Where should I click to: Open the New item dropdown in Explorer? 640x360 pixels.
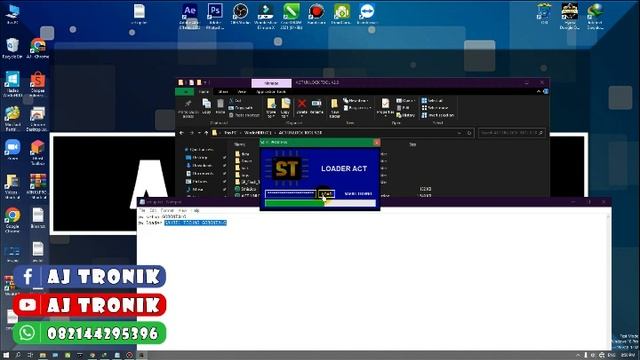click(356, 100)
